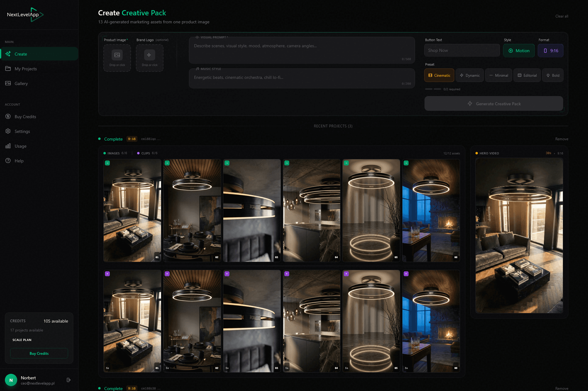Screen dimensions: 588x391
Task: Open Gallery from the sidebar icon
Action: click(x=8, y=83)
